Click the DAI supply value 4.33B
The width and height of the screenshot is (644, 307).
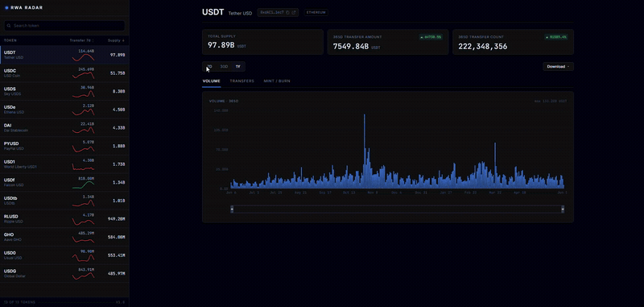click(118, 128)
